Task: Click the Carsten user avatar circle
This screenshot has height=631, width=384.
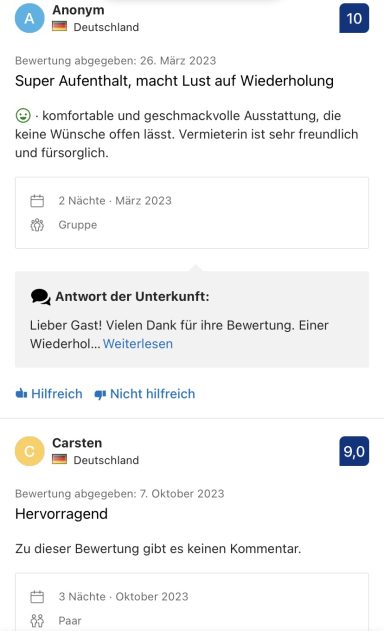Action: [29, 451]
